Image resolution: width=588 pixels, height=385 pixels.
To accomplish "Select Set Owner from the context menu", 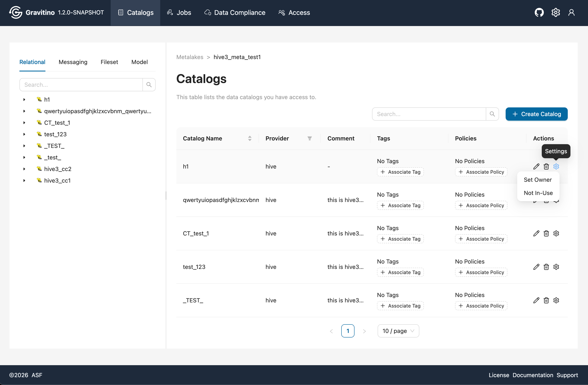I will point(538,180).
